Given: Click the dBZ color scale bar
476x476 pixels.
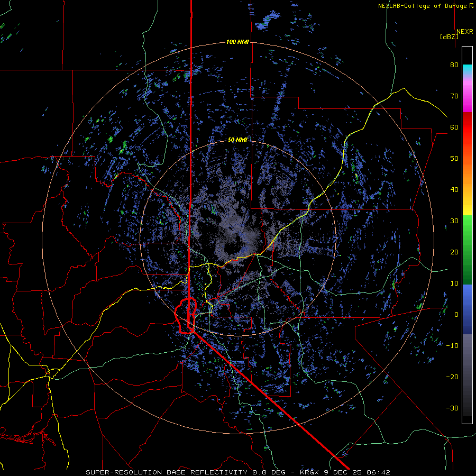Looking at the screenshot, I should tap(467, 235).
